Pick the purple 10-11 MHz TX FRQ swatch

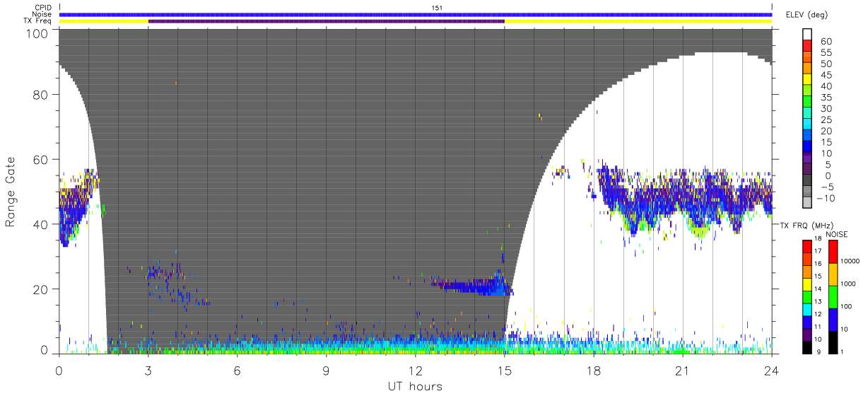click(x=807, y=334)
